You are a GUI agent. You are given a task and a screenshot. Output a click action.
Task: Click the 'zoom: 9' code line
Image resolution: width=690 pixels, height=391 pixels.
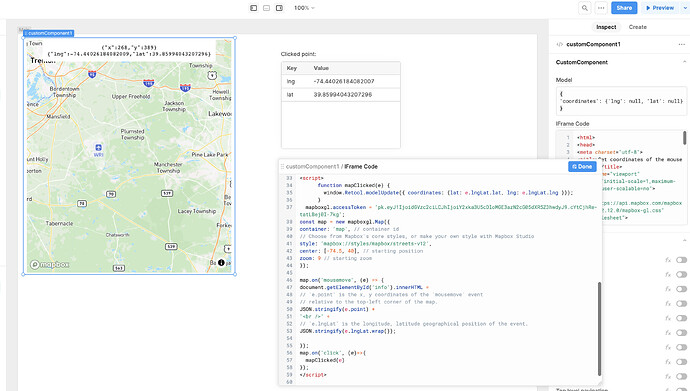point(336,258)
